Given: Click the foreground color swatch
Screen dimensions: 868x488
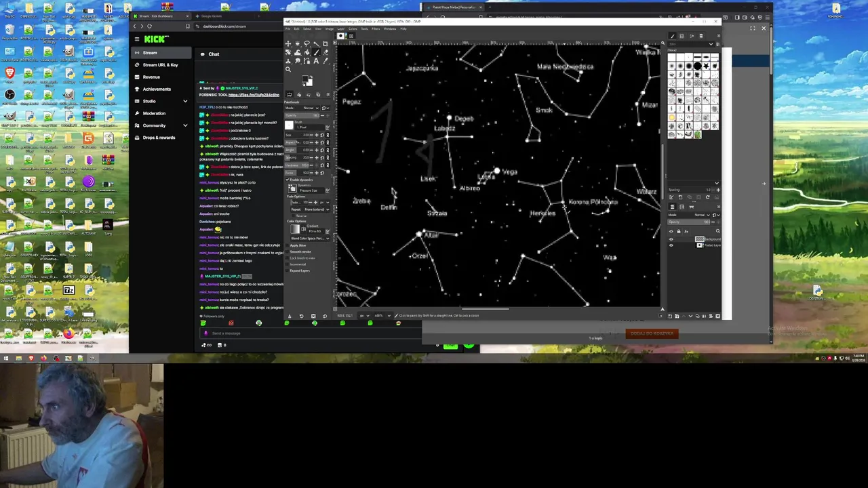Looking at the screenshot, I should pyautogui.click(x=305, y=79).
